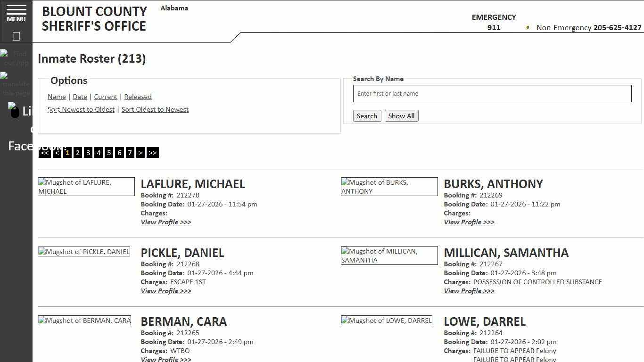The image size is (644, 362).
Task: Jump to last page using >> arrows
Action: [x=152, y=152]
